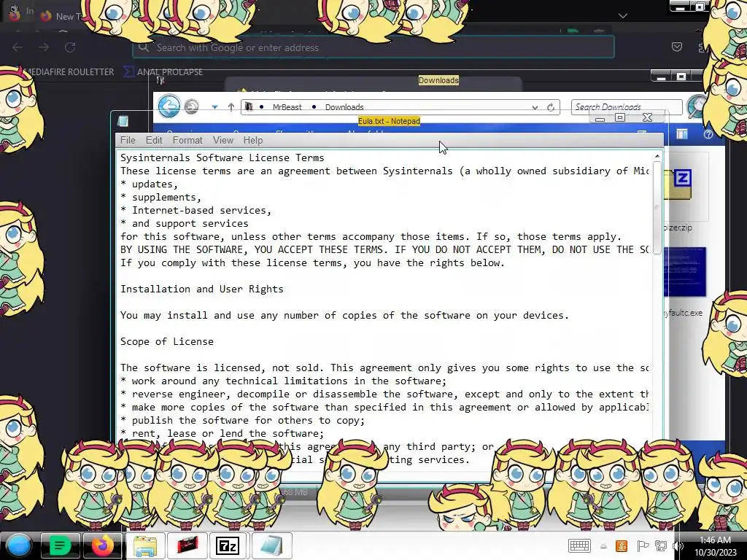747x560 pixels.
Task: Open the volume speaker tray icon
Action: pyautogui.click(x=678, y=545)
